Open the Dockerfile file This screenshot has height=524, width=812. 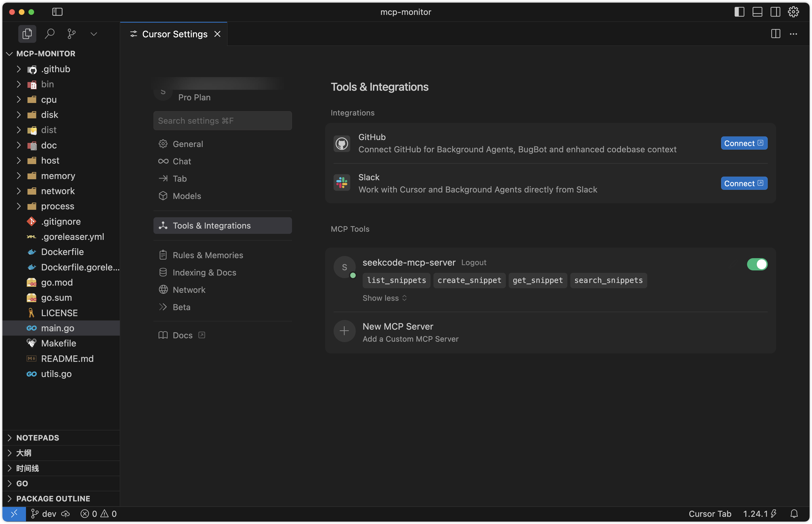61,252
